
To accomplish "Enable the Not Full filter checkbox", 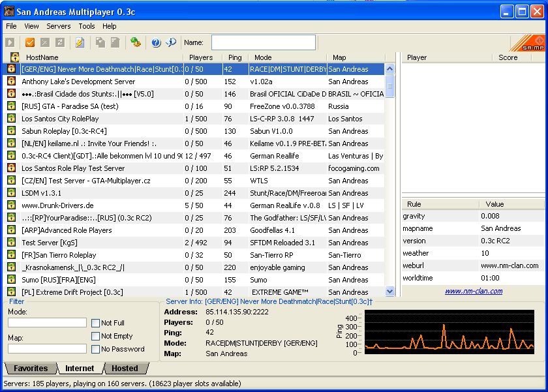I will 96,323.
